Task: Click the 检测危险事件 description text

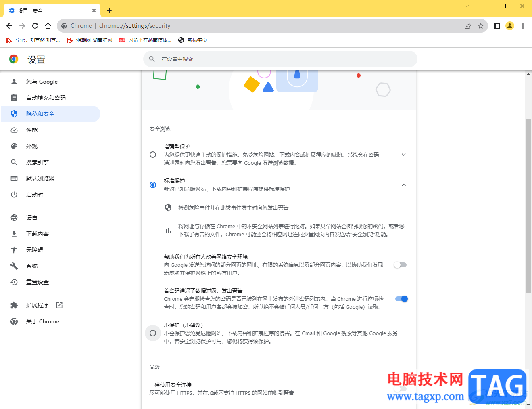Action: [x=234, y=208]
